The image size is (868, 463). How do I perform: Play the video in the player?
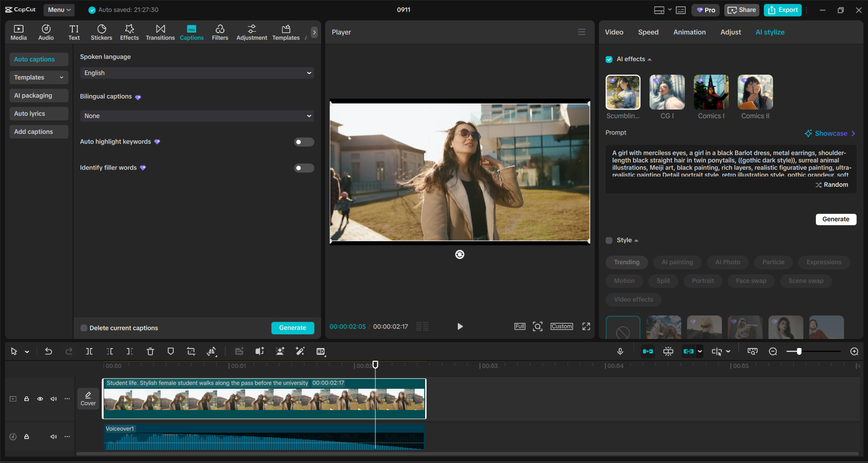(460, 326)
